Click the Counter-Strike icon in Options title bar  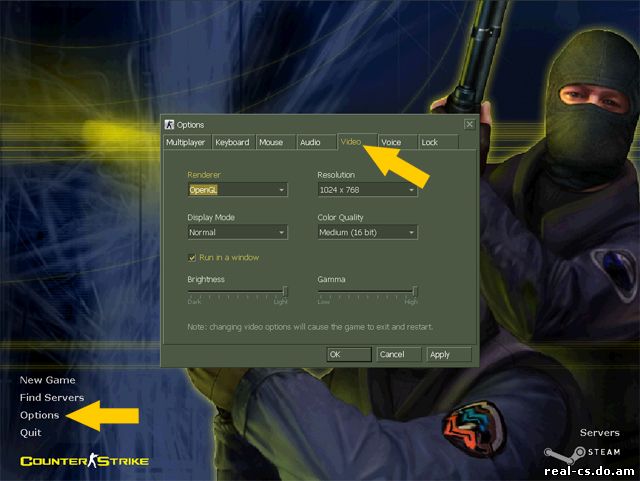click(x=169, y=125)
